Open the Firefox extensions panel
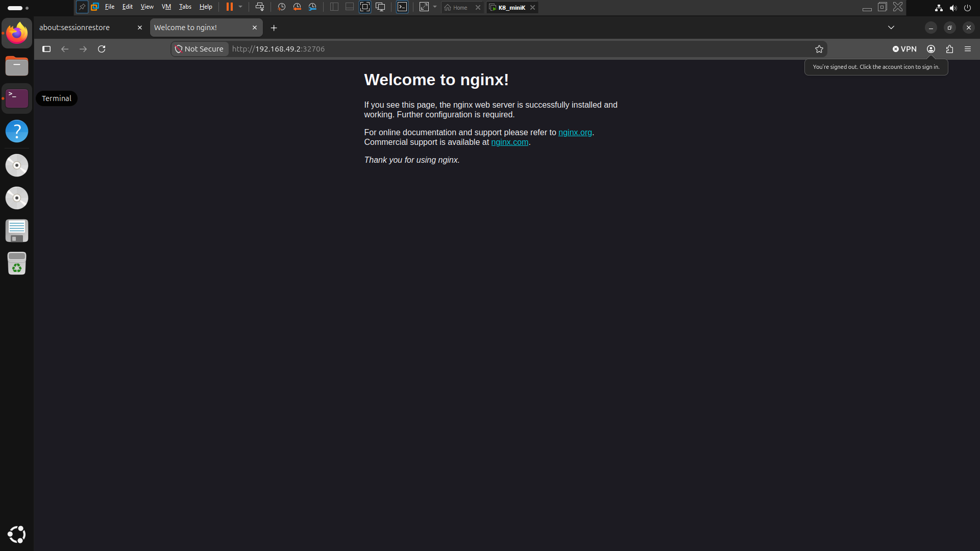 [949, 49]
